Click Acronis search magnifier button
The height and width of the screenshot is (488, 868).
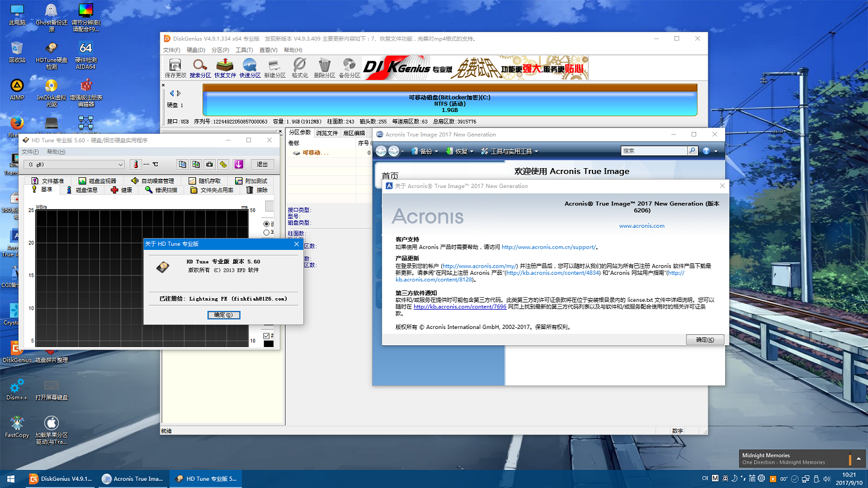pos(693,151)
